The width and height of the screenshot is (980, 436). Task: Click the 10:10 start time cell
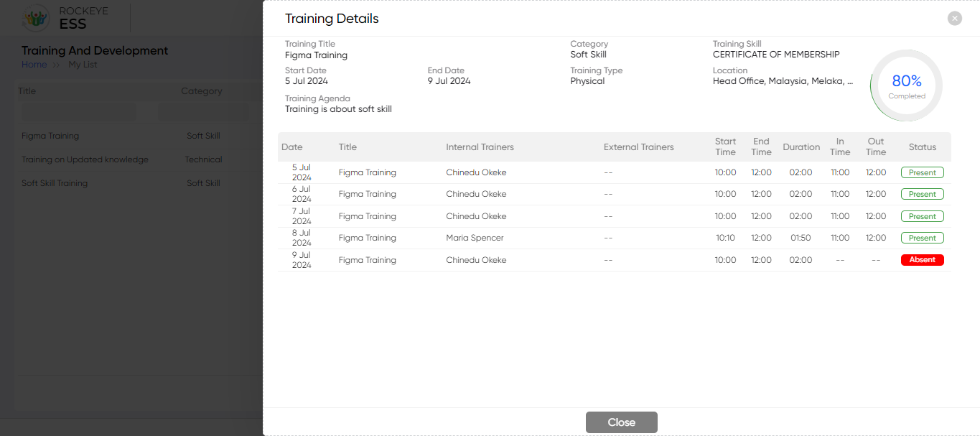pos(725,238)
